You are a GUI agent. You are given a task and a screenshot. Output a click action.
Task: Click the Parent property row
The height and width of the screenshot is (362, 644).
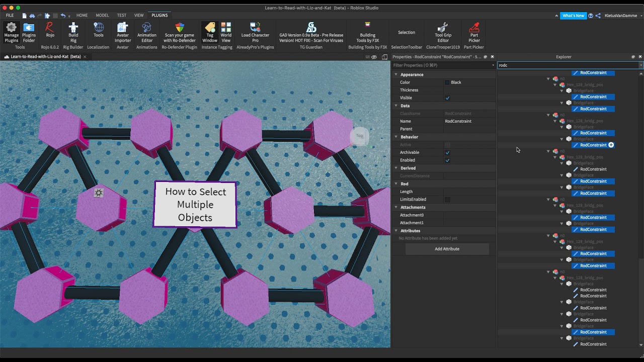click(444, 129)
